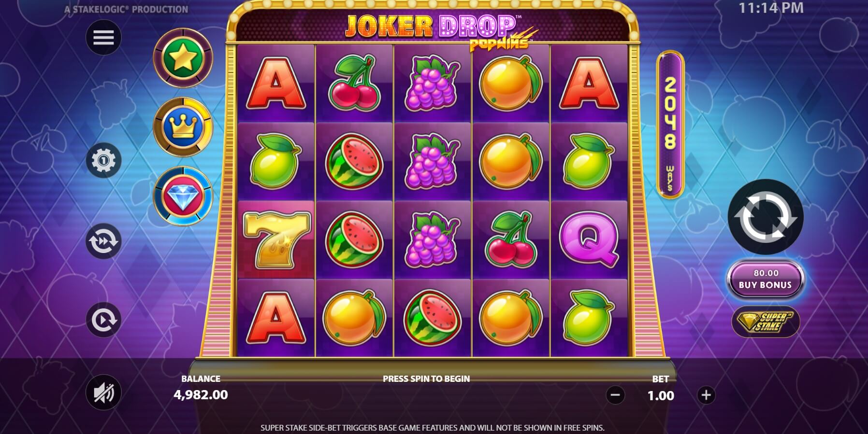
Task: Open the coin gear bet settings
Action: [x=103, y=160]
